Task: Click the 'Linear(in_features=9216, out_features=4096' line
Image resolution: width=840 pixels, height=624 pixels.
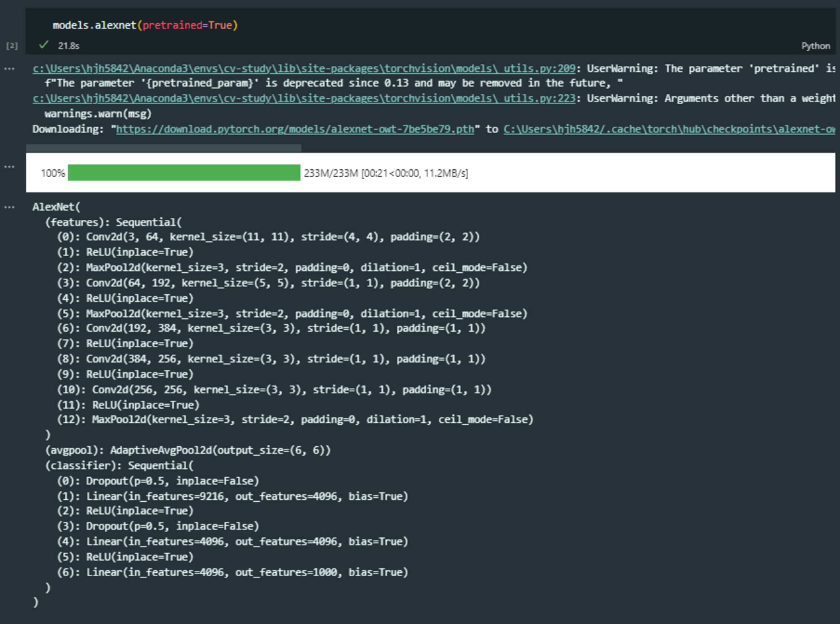Action: (x=233, y=496)
